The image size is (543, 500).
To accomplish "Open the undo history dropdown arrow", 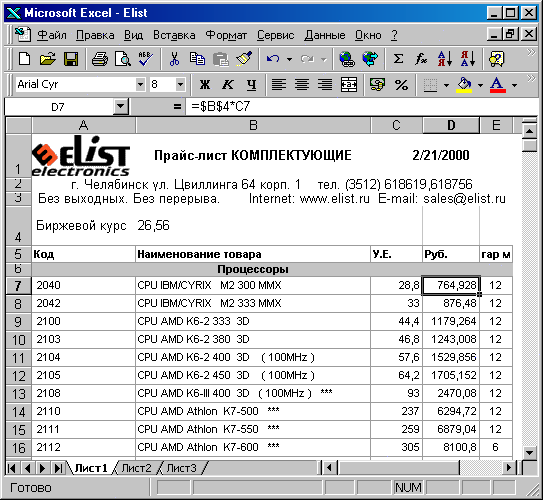I will [x=289, y=59].
